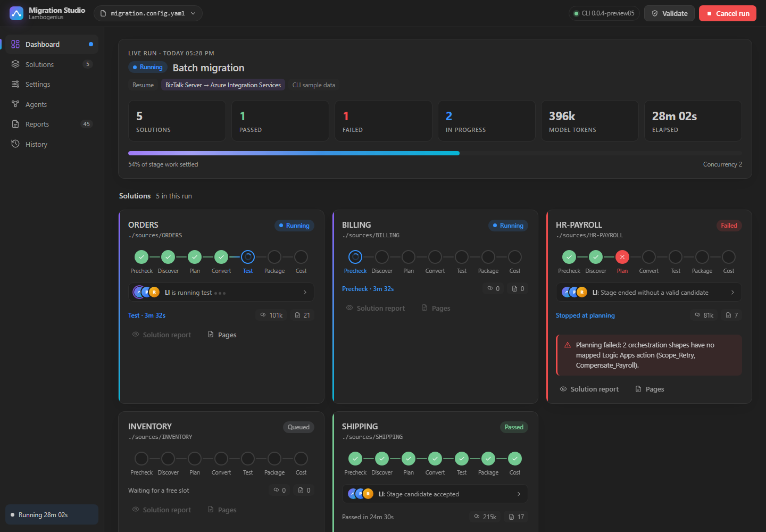
Task: Click the Reports document icon in sidebar
Action: click(x=15, y=124)
